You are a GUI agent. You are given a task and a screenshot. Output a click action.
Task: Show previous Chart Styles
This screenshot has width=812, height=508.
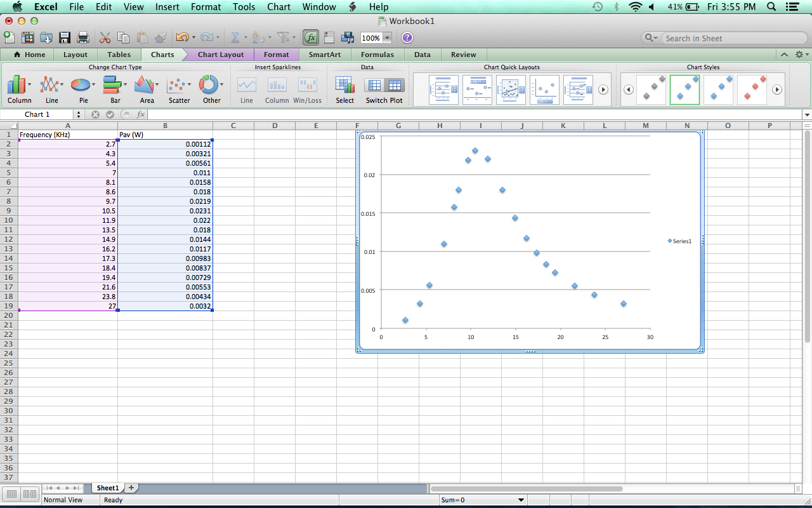tap(628, 90)
